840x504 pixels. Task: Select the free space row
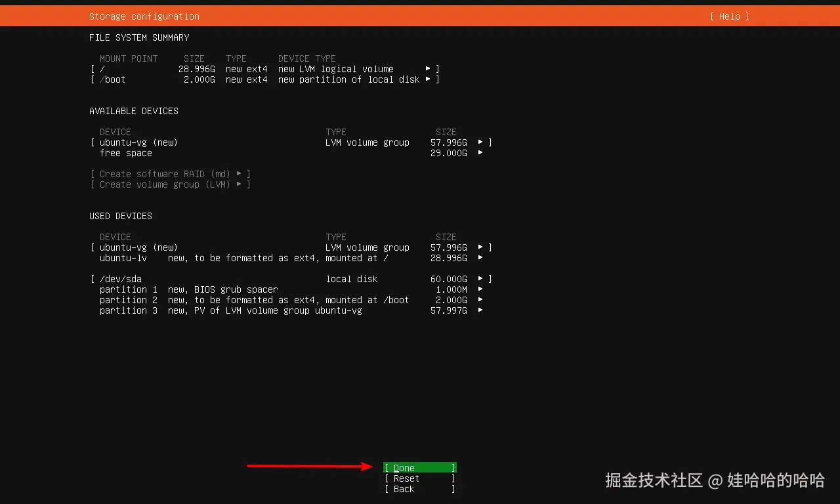tap(291, 153)
